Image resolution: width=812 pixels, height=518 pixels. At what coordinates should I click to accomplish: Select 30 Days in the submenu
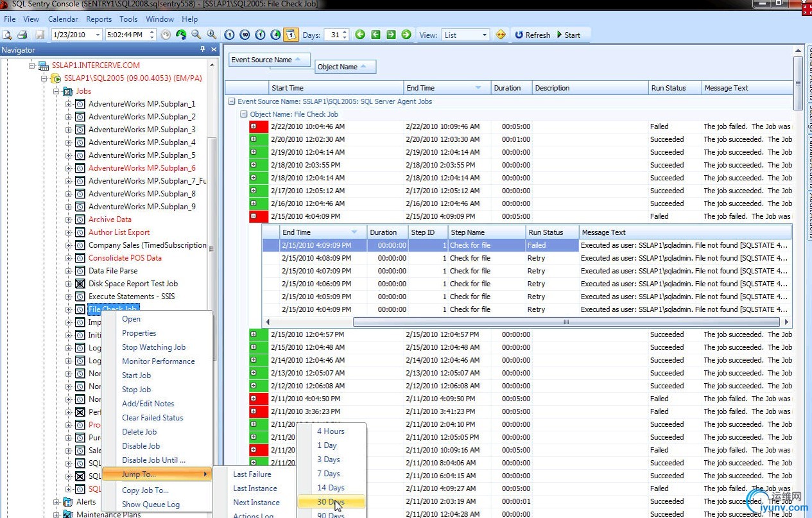[331, 502]
